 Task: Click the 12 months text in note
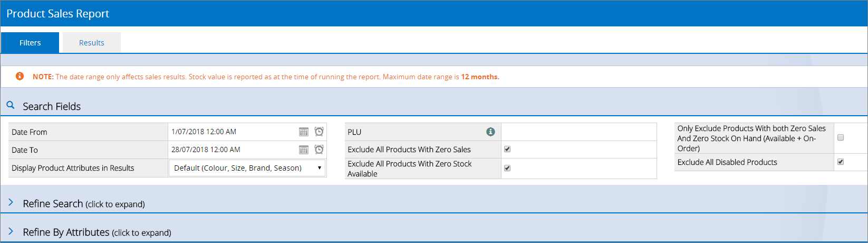pyautogui.click(x=480, y=77)
